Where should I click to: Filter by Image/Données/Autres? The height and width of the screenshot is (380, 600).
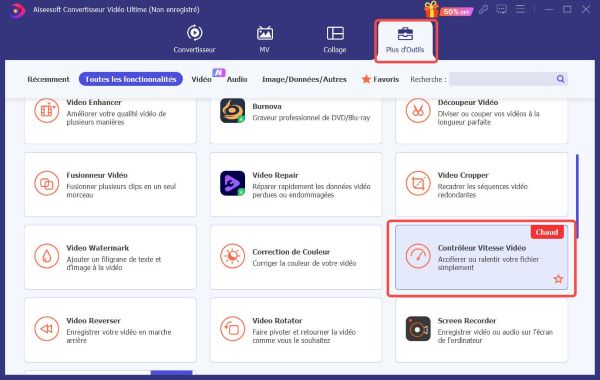pyautogui.click(x=304, y=79)
